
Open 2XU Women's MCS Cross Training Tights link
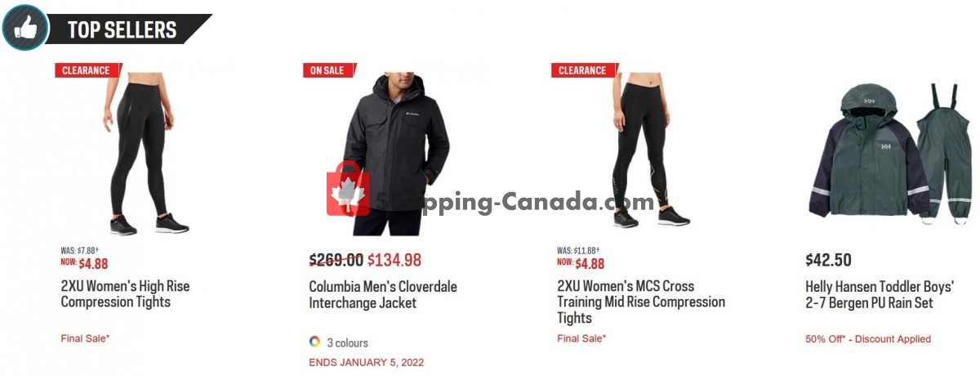click(641, 302)
